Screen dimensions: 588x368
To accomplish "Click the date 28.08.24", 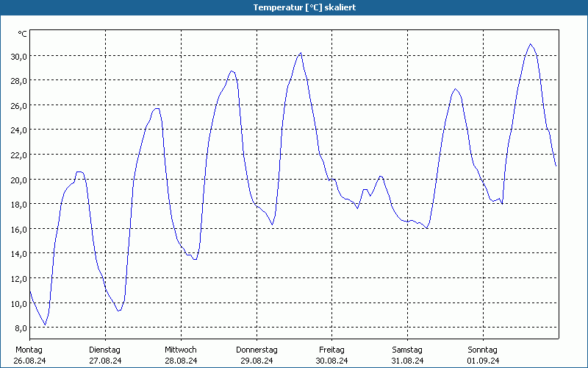I will tap(181, 361).
